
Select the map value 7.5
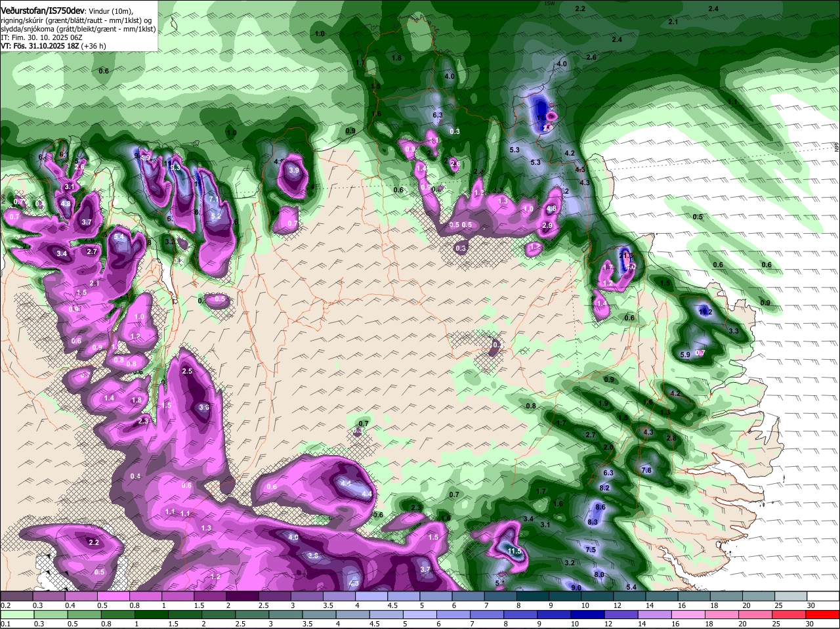(x=590, y=550)
